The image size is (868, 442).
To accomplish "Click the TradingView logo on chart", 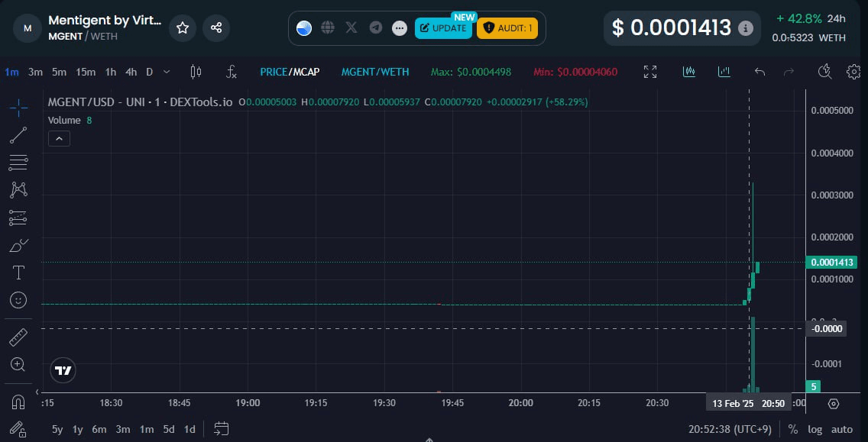I will coord(63,371).
